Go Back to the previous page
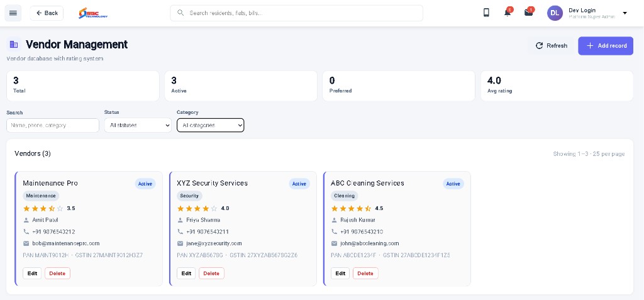Screen dimensions: 644x300 coord(47,13)
